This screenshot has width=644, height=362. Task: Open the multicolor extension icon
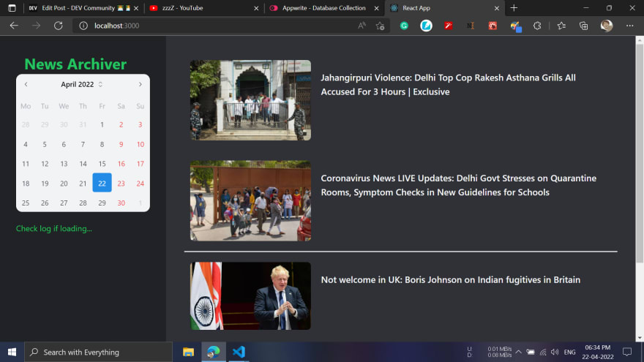515,26
